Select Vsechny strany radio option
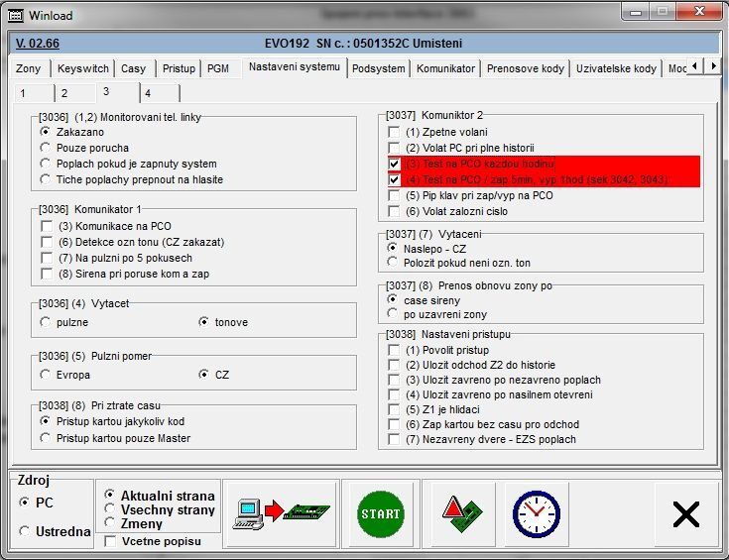Image resolution: width=729 pixels, height=560 pixels. click(x=110, y=509)
